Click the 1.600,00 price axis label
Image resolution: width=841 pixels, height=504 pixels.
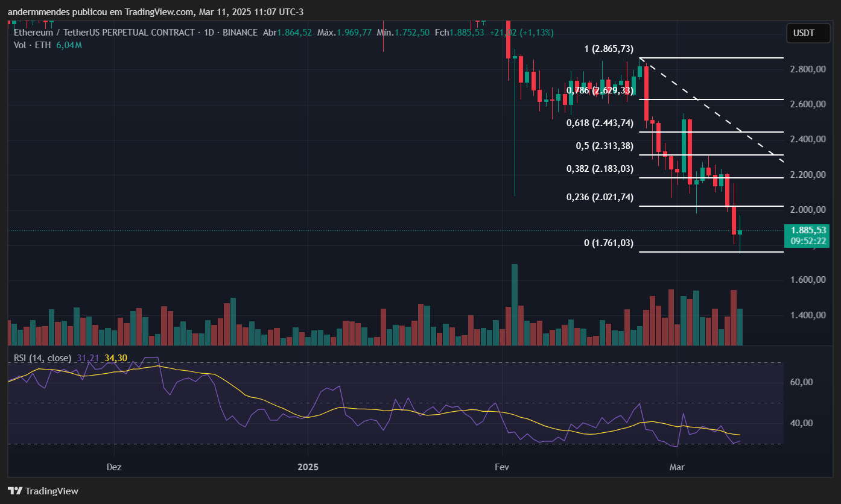pyautogui.click(x=807, y=280)
